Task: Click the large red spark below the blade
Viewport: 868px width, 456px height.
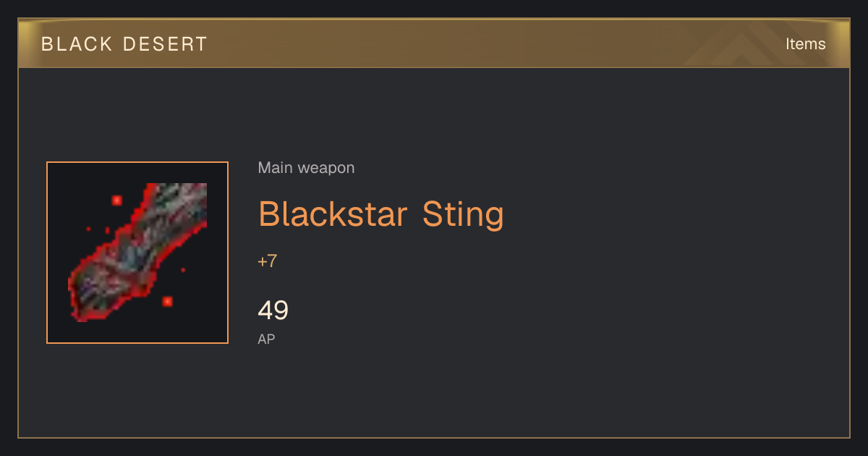Action: [x=167, y=301]
